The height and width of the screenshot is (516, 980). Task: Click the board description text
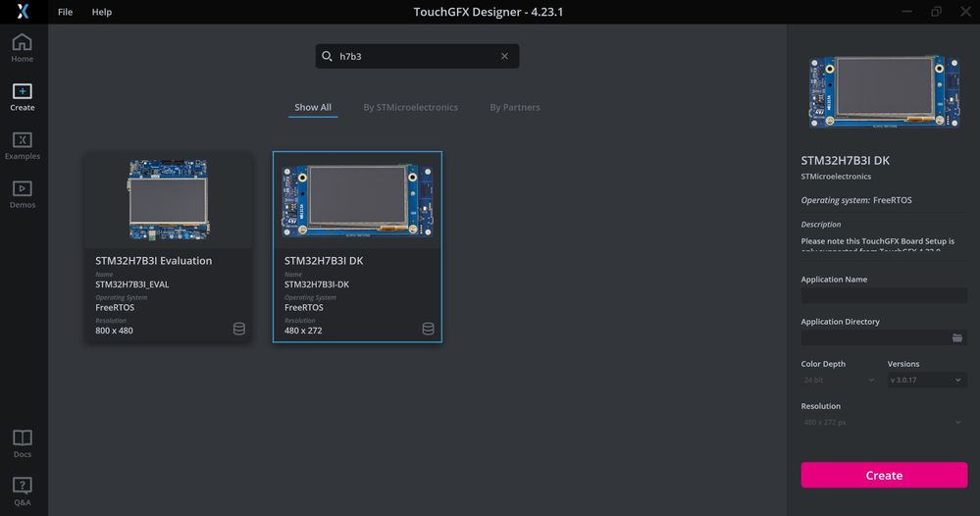[x=878, y=244]
